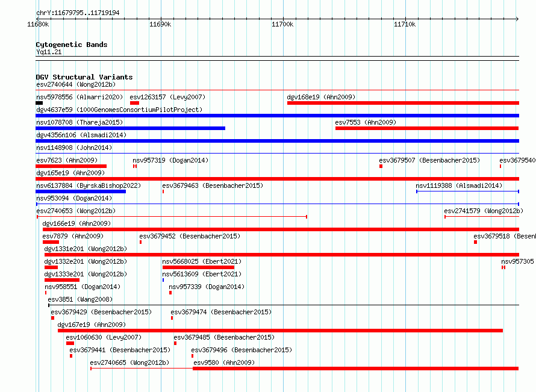Screen dimensions: 536x392
Task: Open variant esv3679507 (Besenbacher2015)
Action: [x=429, y=160]
